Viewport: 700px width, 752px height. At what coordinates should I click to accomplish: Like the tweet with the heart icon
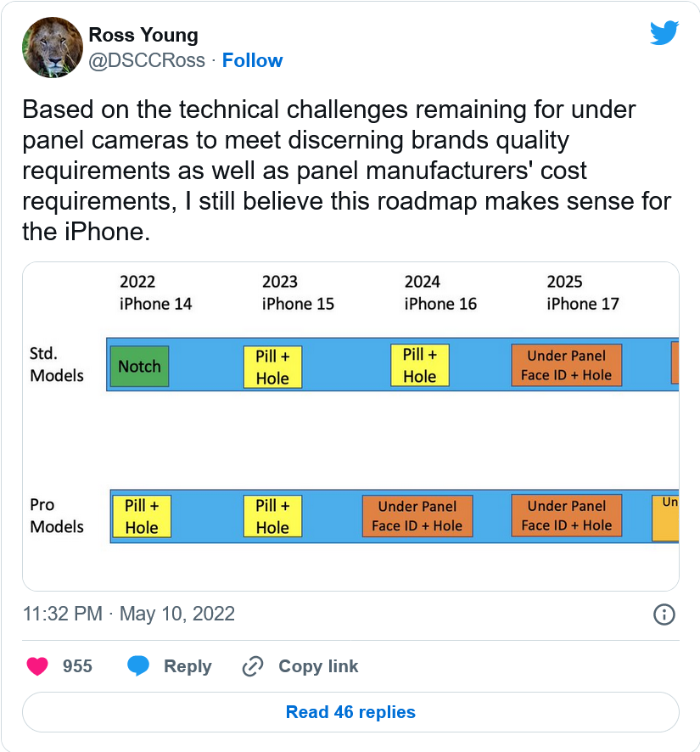37,666
